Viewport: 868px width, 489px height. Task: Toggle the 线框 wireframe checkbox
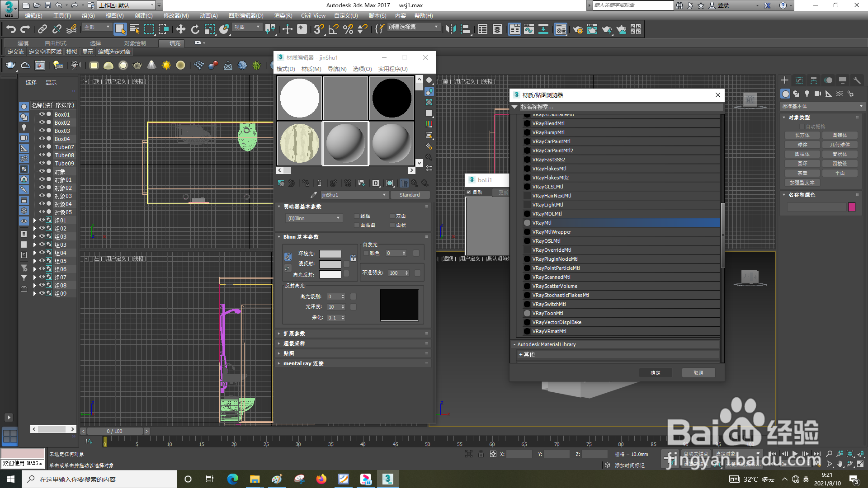pyautogui.click(x=357, y=216)
